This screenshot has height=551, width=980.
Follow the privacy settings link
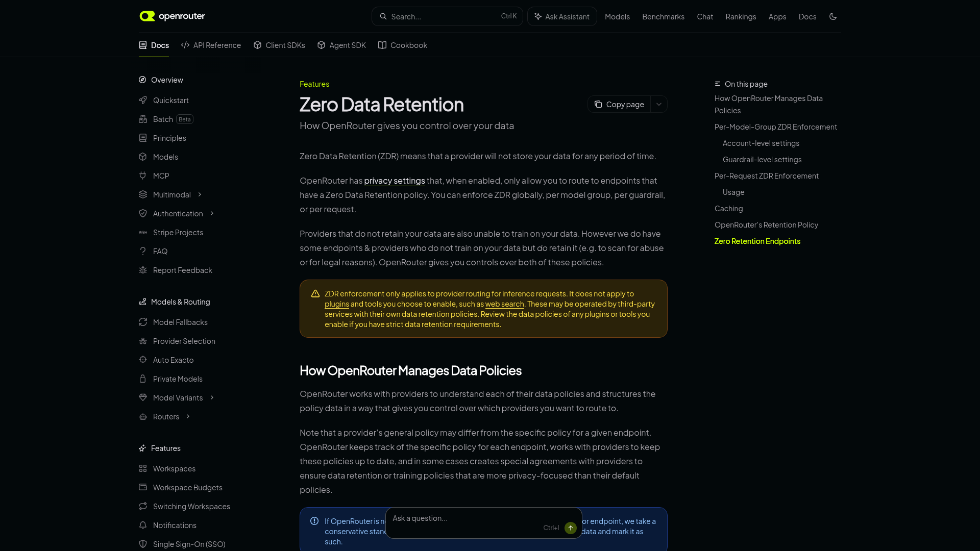tap(395, 181)
